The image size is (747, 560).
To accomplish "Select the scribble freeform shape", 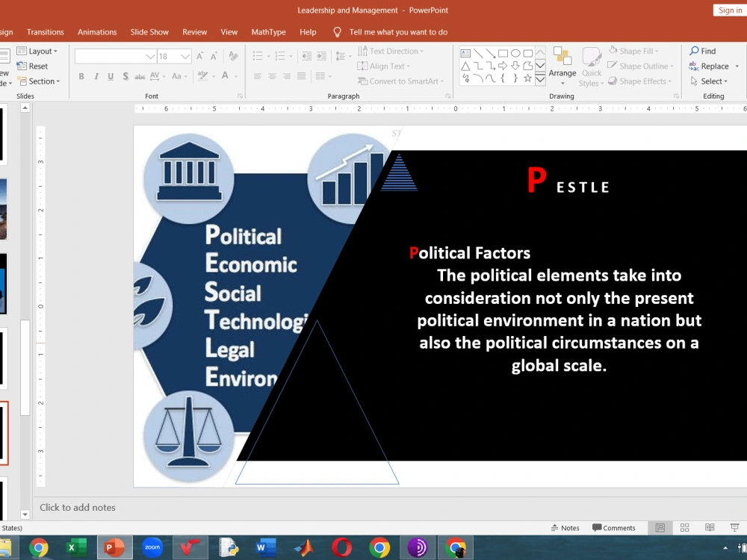I will (x=465, y=78).
